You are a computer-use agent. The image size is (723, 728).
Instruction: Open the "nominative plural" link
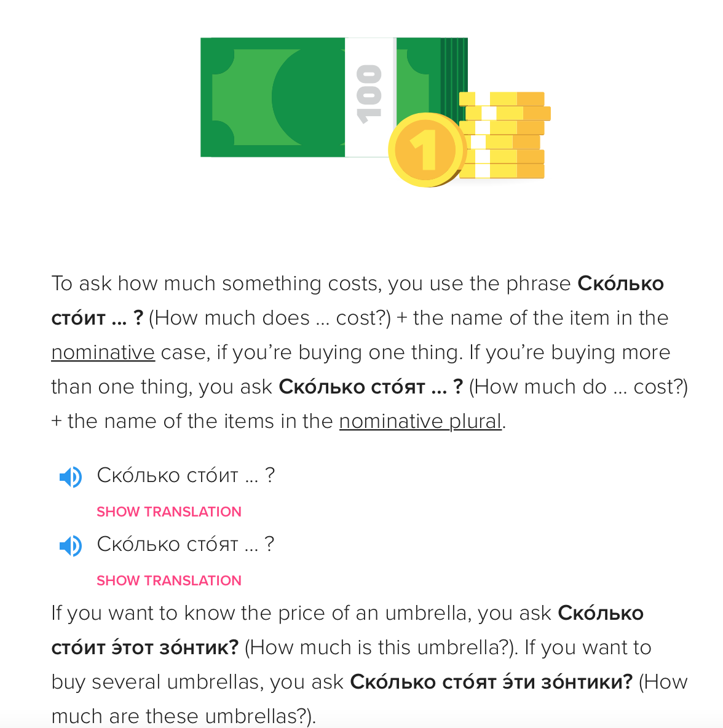(x=420, y=421)
